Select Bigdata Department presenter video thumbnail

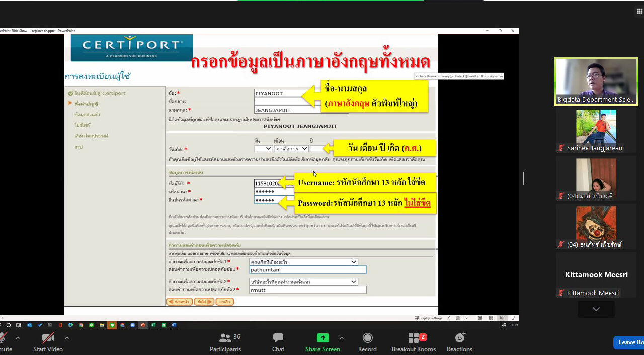(x=596, y=82)
